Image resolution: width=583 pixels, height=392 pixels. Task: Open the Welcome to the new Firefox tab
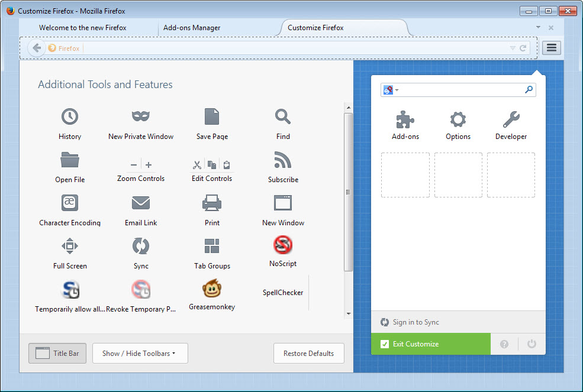[83, 27]
